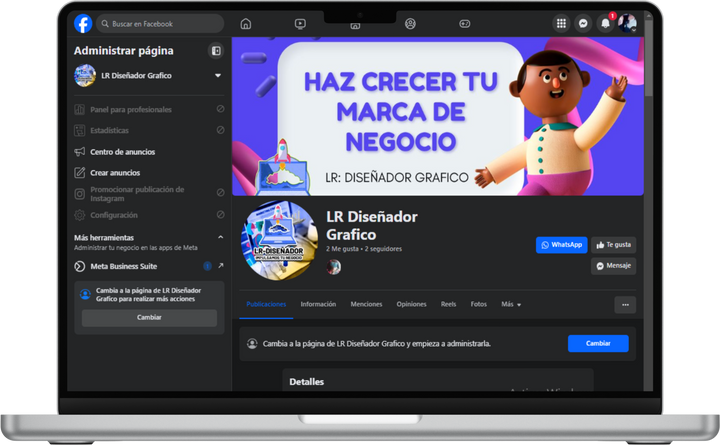The image size is (720, 445).
Task: Expand the LR Diseñador Grafico page dropdown
Action: tap(218, 75)
